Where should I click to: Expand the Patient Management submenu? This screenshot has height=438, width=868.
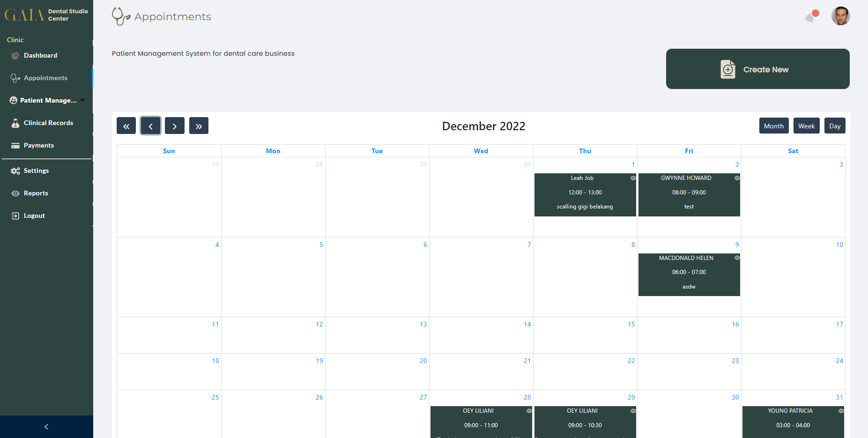[47, 100]
